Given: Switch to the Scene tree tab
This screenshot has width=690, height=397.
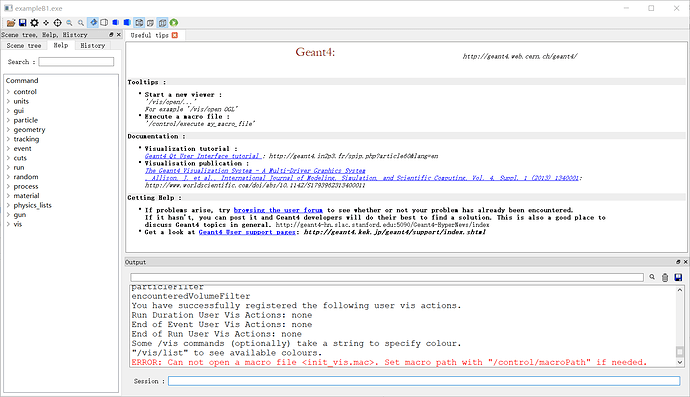Looking at the screenshot, I should pos(24,45).
